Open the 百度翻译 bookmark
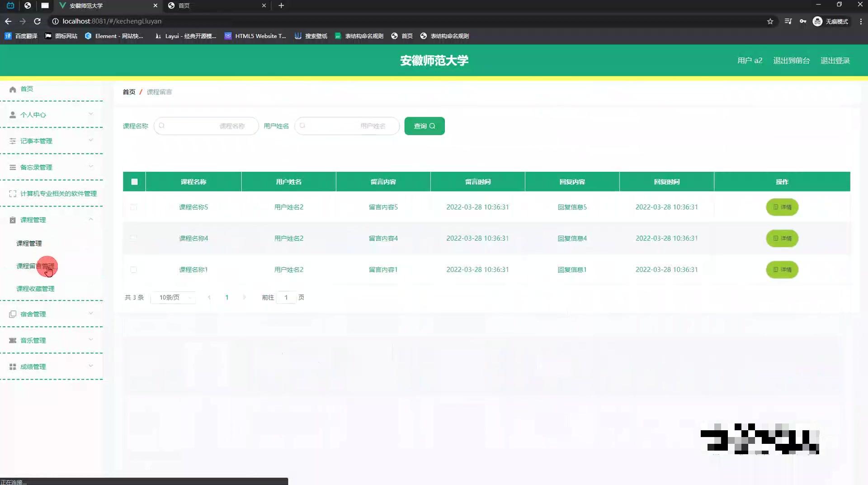The width and height of the screenshot is (868, 485). pos(21,36)
